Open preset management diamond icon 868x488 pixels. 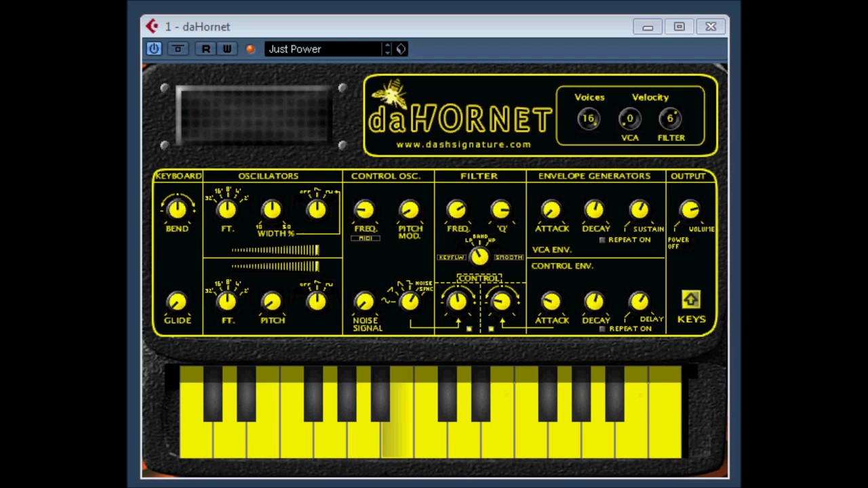click(x=401, y=49)
